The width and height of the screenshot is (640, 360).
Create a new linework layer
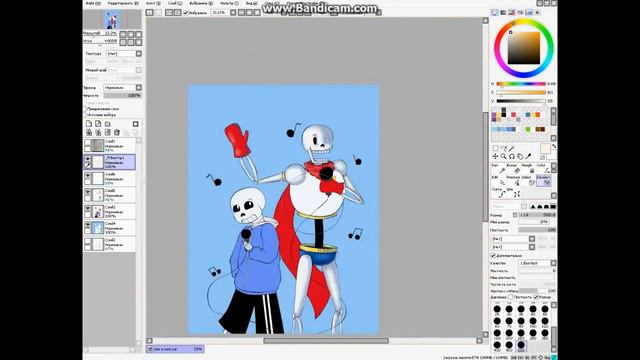[x=98, y=124]
